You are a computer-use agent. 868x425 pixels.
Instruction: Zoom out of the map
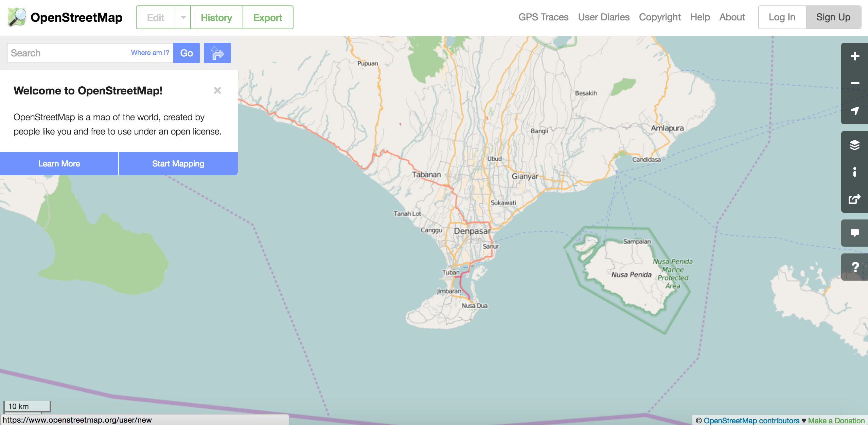tap(855, 83)
